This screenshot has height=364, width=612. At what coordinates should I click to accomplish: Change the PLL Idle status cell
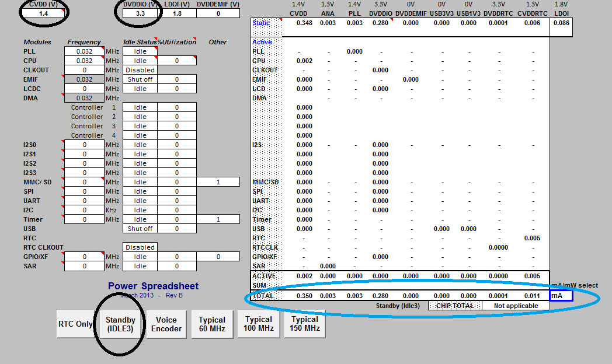pos(140,51)
